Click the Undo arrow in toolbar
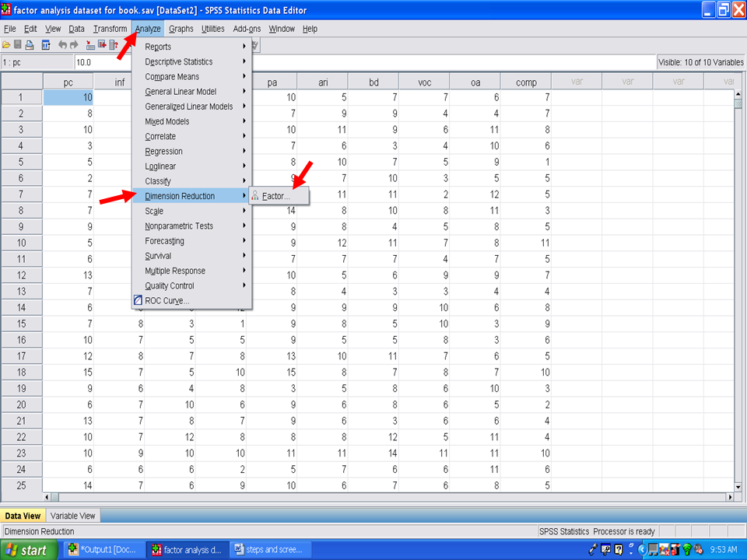 pyautogui.click(x=62, y=45)
